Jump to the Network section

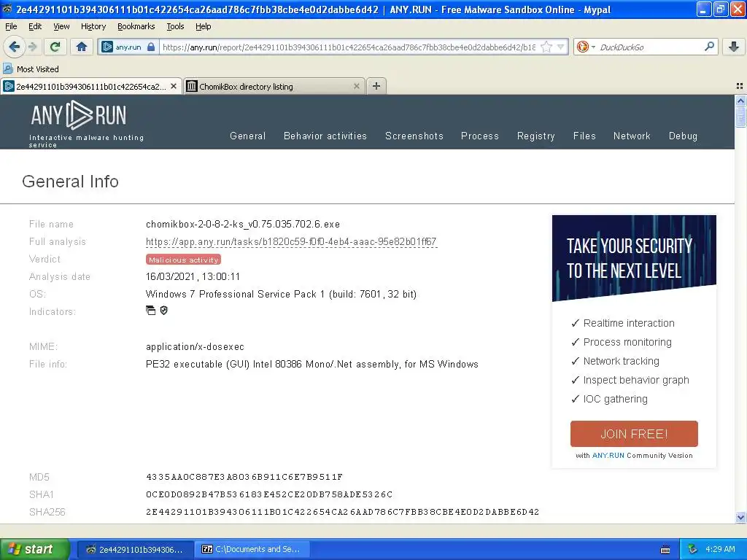point(632,136)
